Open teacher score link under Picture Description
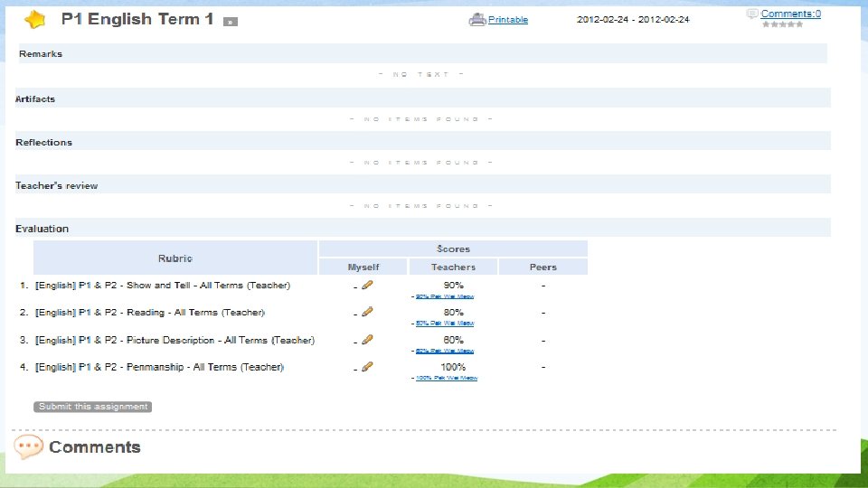868x488 pixels. click(x=445, y=351)
